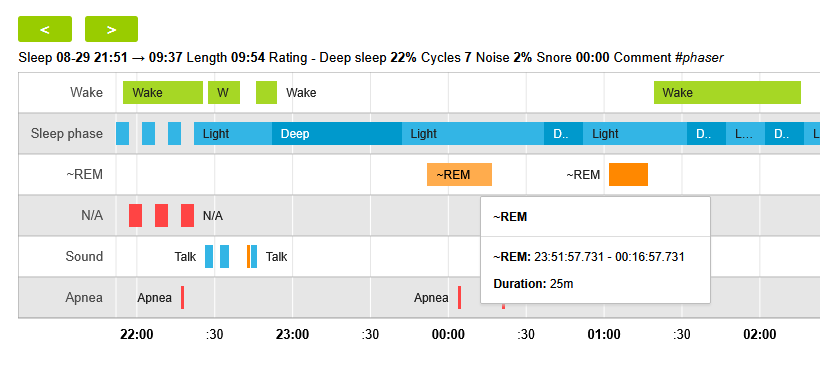Click the first red N/A block

[x=135, y=216]
